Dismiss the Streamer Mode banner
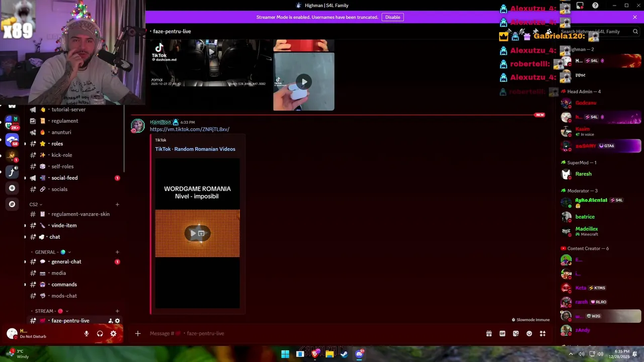 click(x=635, y=17)
